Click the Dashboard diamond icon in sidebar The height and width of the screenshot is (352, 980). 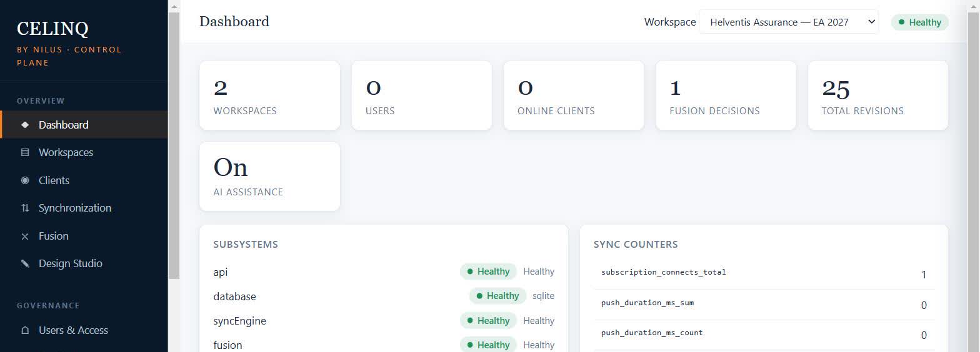[x=25, y=125]
